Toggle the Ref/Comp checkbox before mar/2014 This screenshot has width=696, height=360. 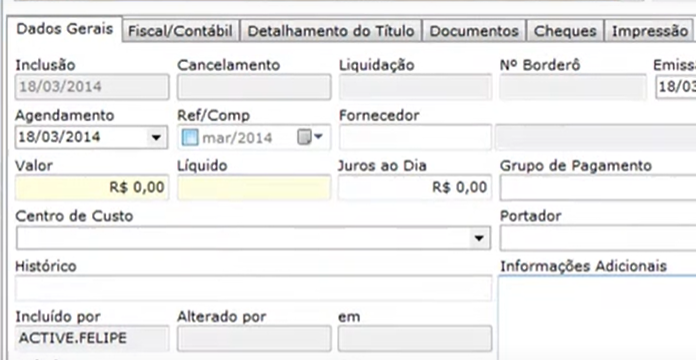(x=190, y=138)
